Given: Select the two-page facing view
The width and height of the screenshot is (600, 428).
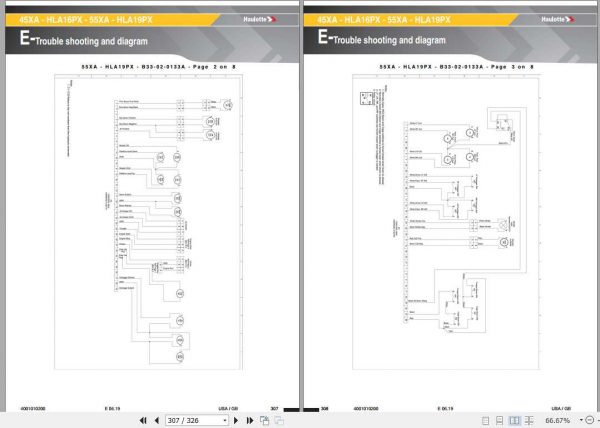Looking at the screenshot, I should point(514,421).
